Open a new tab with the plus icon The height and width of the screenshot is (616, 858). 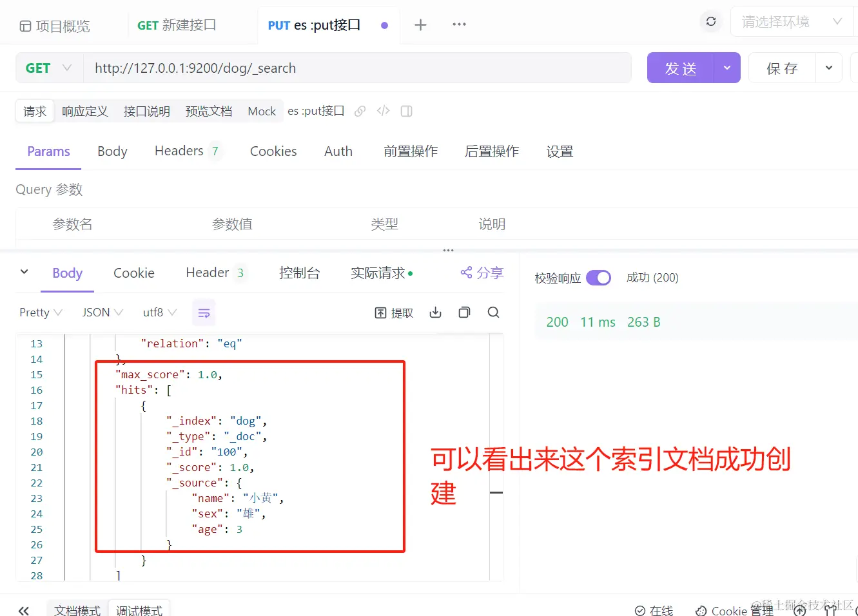pos(420,25)
